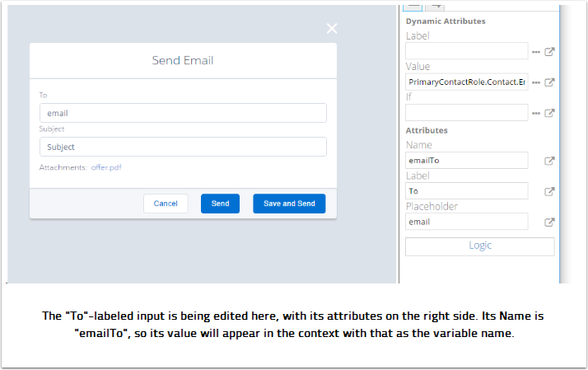Image resolution: width=588 pixels, height=370 pixels.
Task: Click the Name attribute field containing emailTo
Action: [x=466, y=161]
